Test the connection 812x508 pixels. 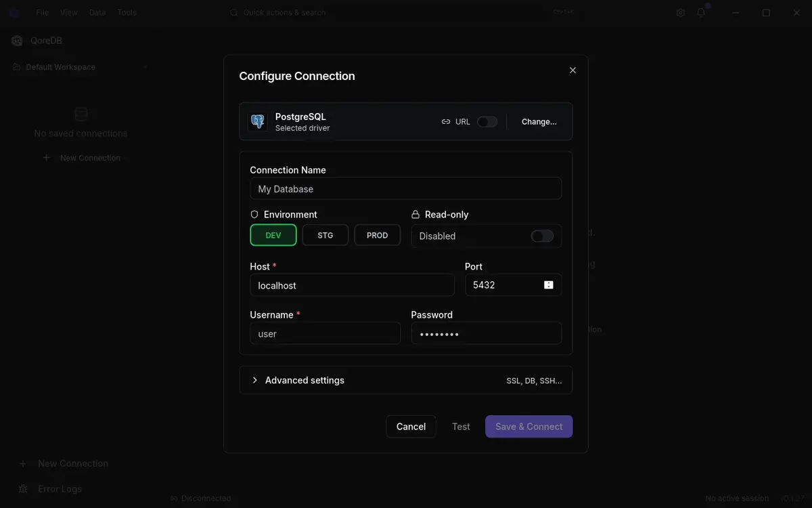point(461,427)
